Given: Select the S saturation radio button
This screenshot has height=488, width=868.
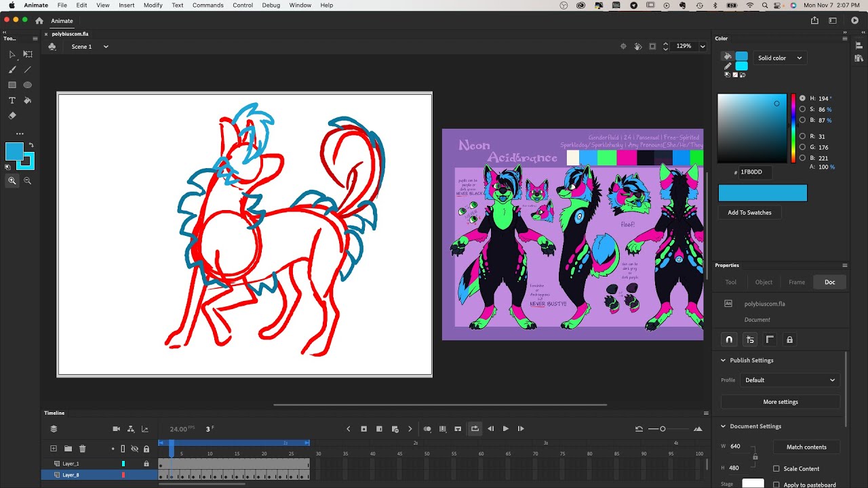Looking at the screenshot, I should point(803,109).
